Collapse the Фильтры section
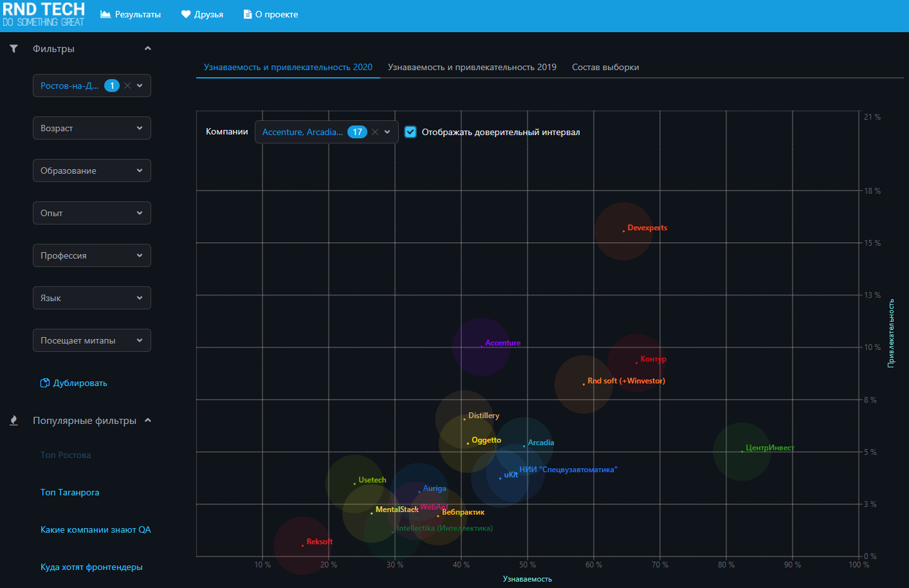Screen dimensions: 909x588 148,48
